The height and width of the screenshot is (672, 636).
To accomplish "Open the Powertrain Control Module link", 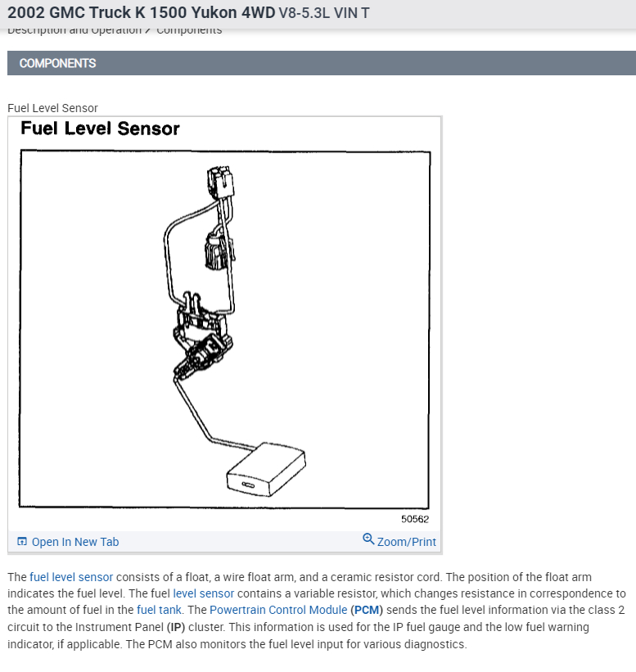I will point(278,610).
